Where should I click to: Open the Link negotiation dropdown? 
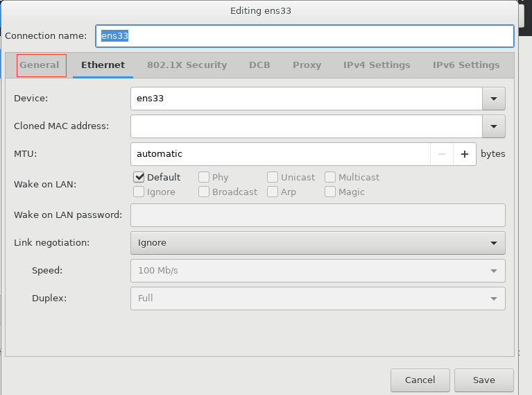(318, 243)
